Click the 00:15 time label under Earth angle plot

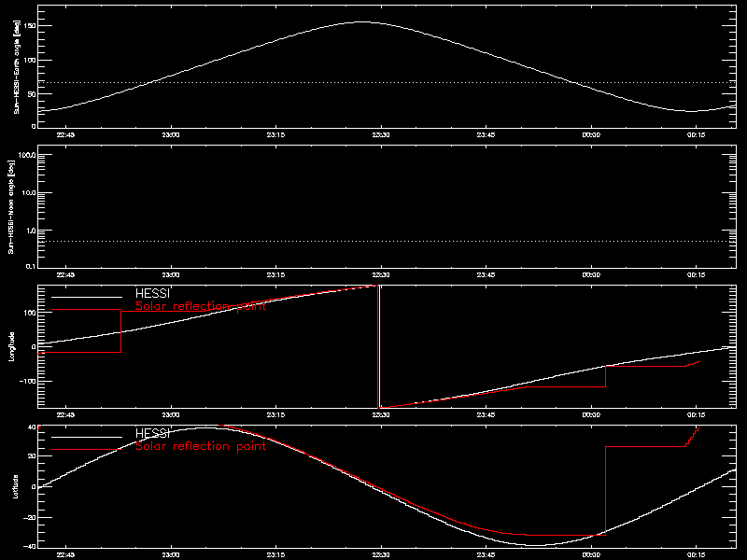(696, 134)
